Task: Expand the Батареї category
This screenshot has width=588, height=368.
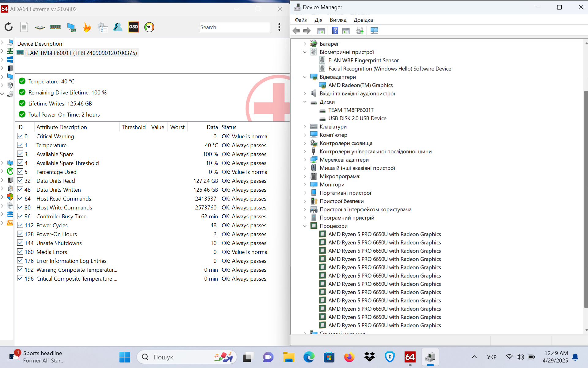Action: [x=305, y=44]
